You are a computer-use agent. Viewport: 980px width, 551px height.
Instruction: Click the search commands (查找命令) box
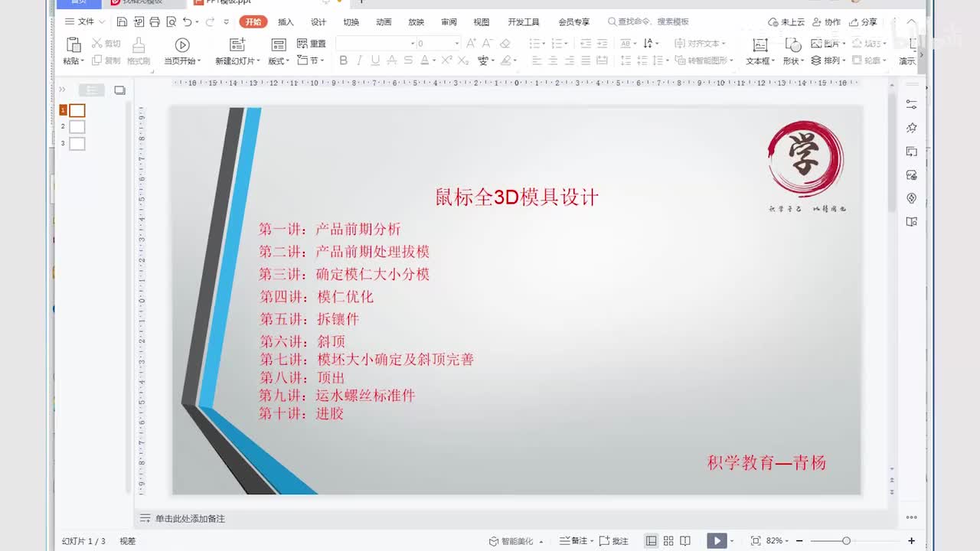click(x=648, y=21)
